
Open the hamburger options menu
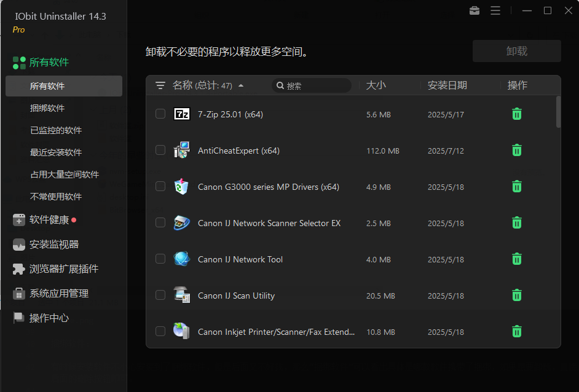pos(495,10)
